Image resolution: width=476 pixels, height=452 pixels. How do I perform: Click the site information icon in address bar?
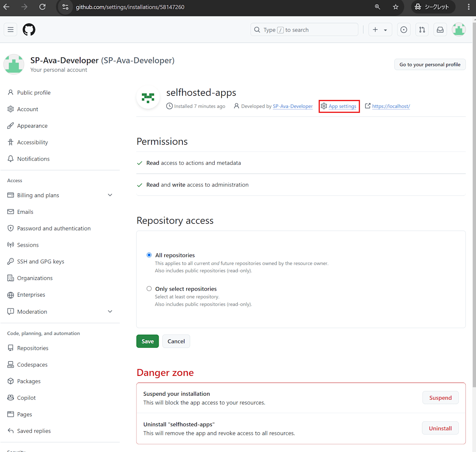pos(65,7)
